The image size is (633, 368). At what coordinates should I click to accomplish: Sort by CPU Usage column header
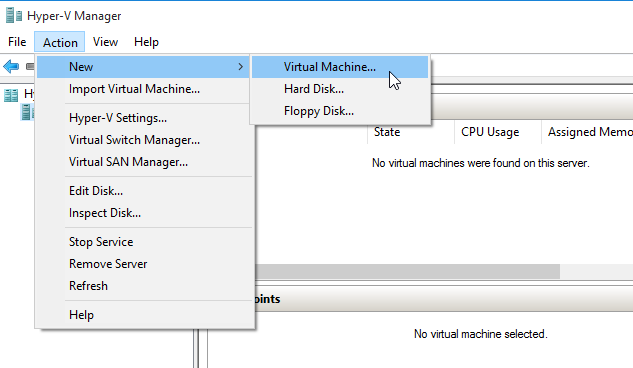(498, 132)
